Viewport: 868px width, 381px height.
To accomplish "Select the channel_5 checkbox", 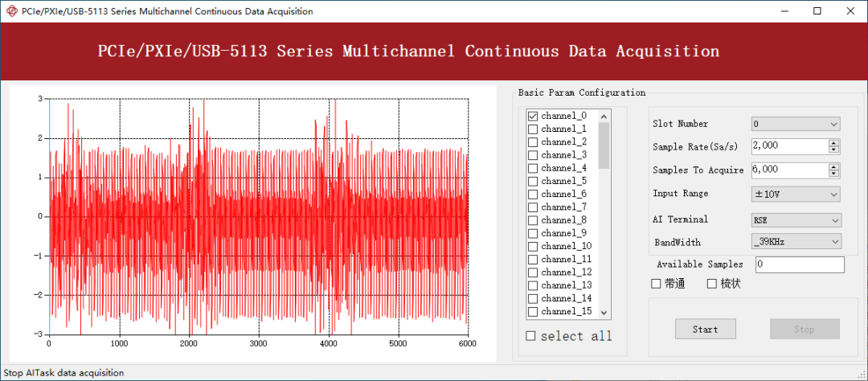I will click(x=533, y=181).
